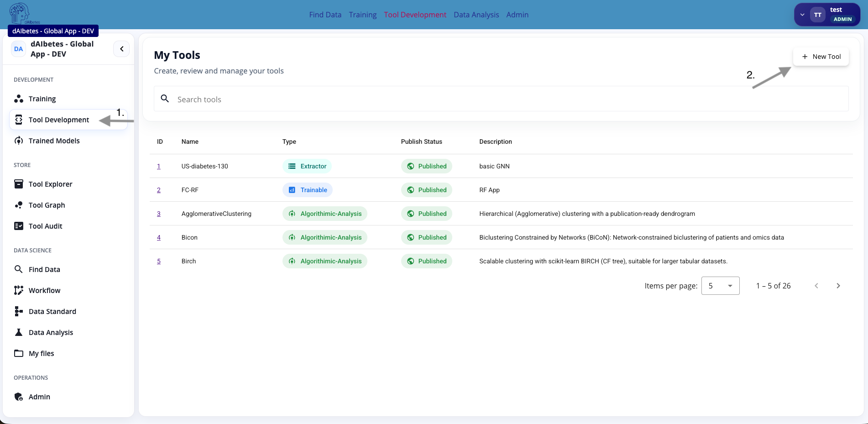This screenshot has width=868, height=424.
Task: Click the ADMIN role badge
Action: [x=842, y=19]
